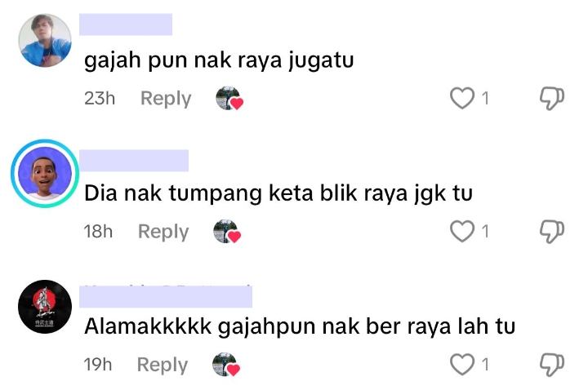
Task: Like the "Alamakkkkk gajahpun" comment
Action: (462, 364)
